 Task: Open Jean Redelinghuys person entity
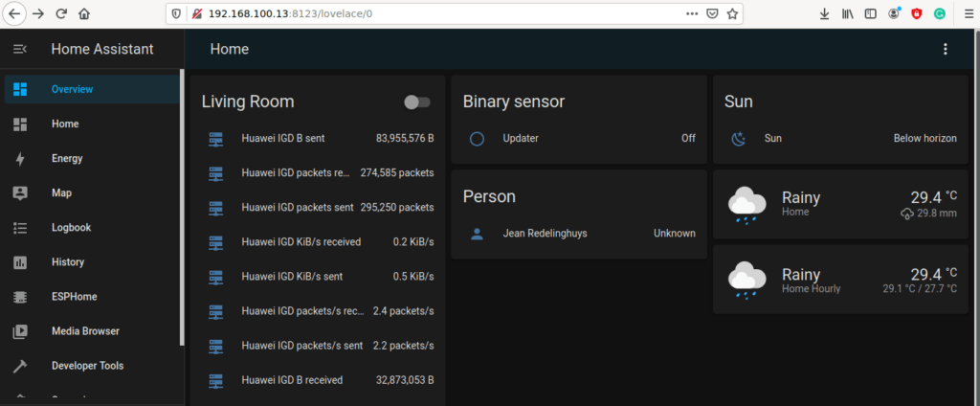[x=579, y=234]
